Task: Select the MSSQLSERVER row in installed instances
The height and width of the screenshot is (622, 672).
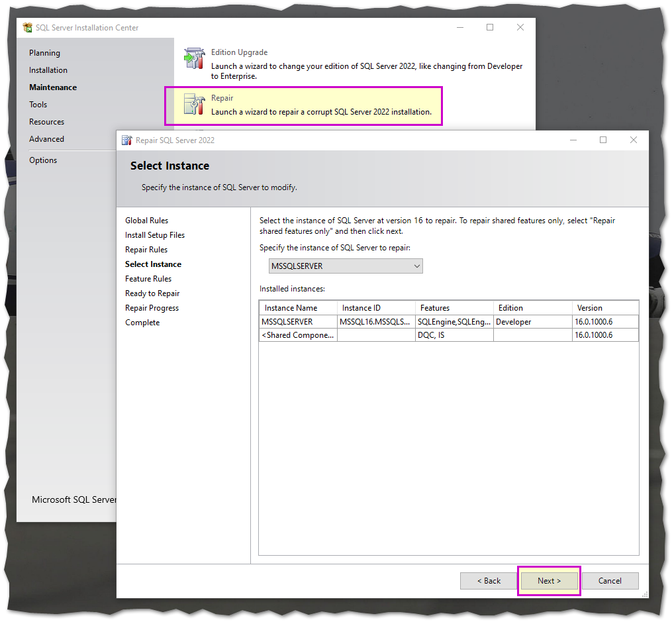Action: point(449,321)
